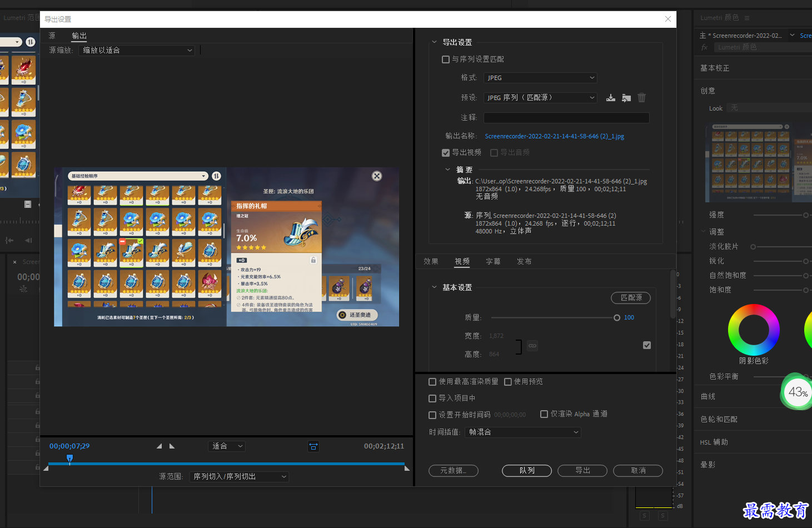This screenshot has width=812, height=528.
Task: Open the Effects tab
Action: (x=431, y=261)
